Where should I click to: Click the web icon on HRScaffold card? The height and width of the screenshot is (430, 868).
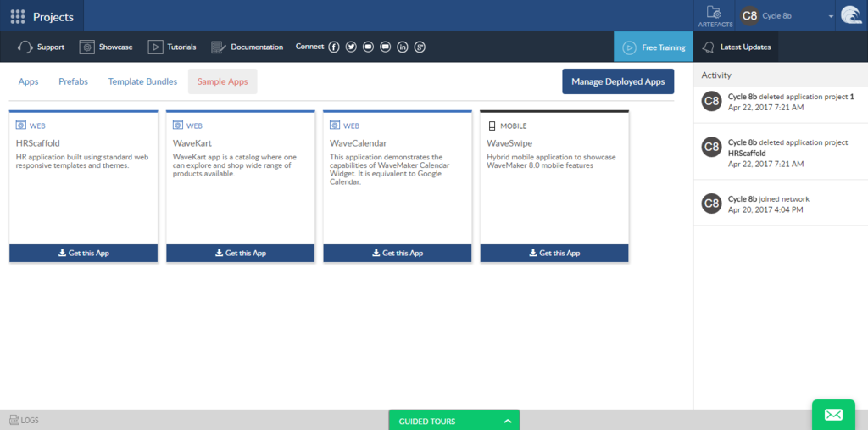pyautogui.click(x=20, y=126)
